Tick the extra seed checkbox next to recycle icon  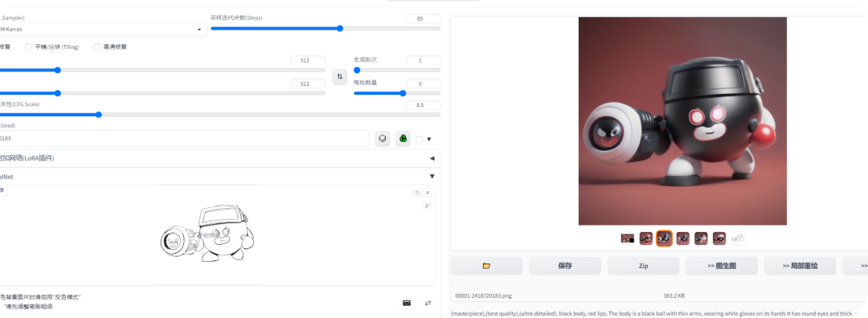420,140
